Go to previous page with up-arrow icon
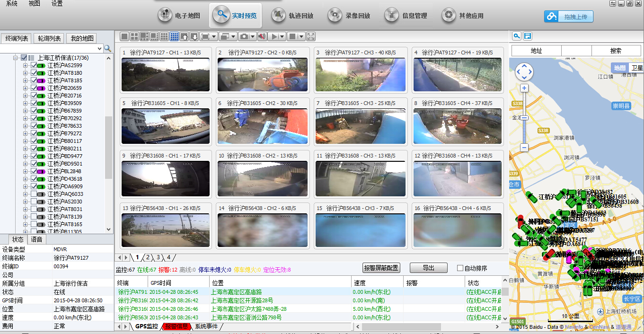 coord(184,36)
